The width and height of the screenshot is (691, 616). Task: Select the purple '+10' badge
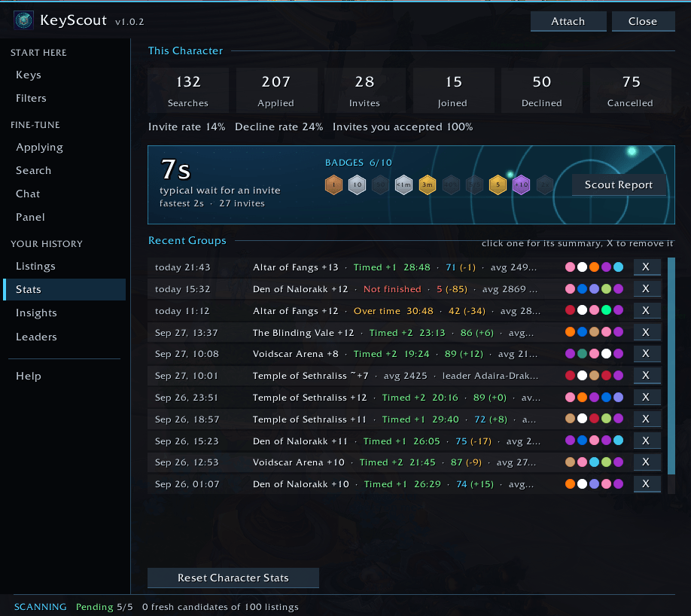(522, 184)
